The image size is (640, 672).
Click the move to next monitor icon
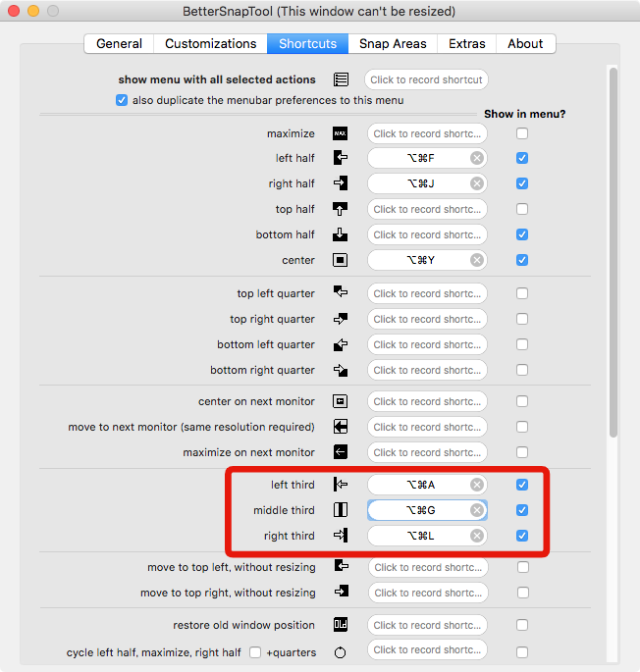(x=341, y=427)
